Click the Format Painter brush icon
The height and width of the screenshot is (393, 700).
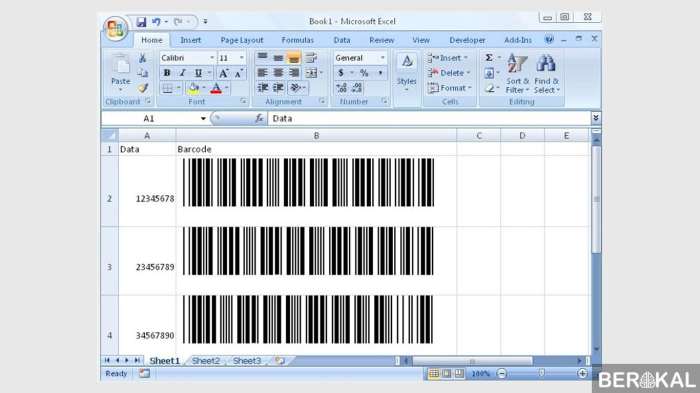coord(142,88)
